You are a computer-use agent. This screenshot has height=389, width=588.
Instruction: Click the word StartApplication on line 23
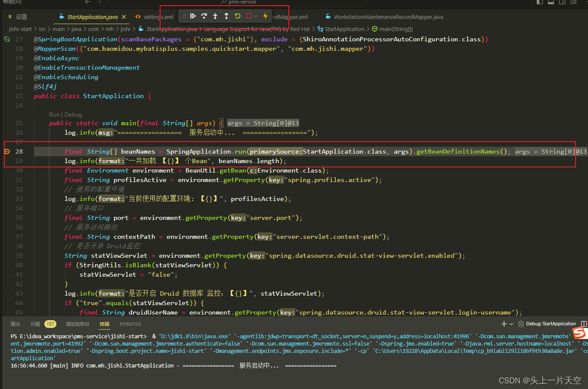(113, 96)
